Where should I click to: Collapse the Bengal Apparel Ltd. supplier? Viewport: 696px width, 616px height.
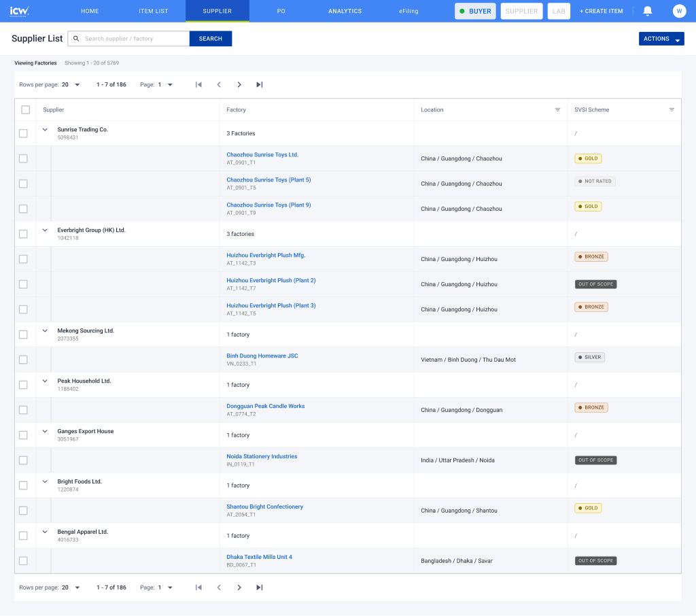point(45,532)
